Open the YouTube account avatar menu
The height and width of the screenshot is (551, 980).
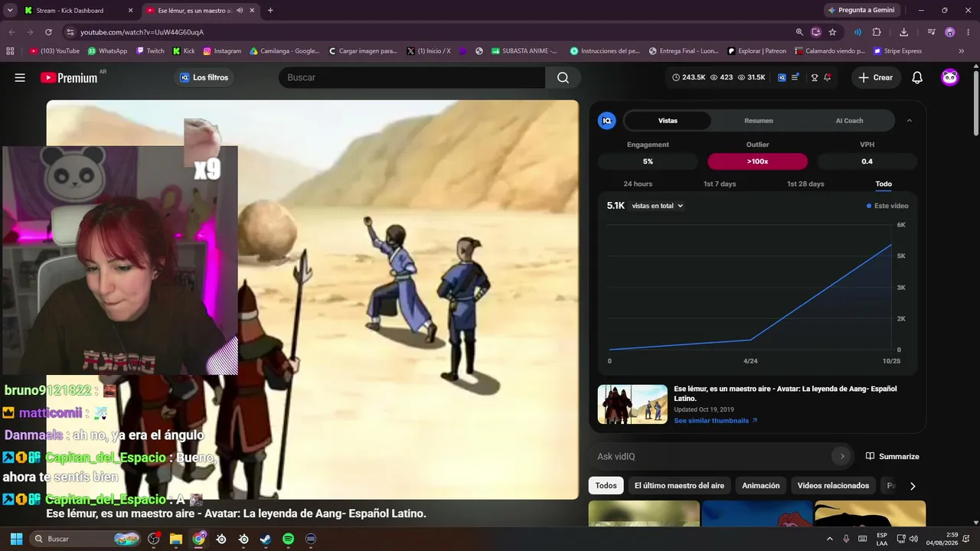coord(950,77)
